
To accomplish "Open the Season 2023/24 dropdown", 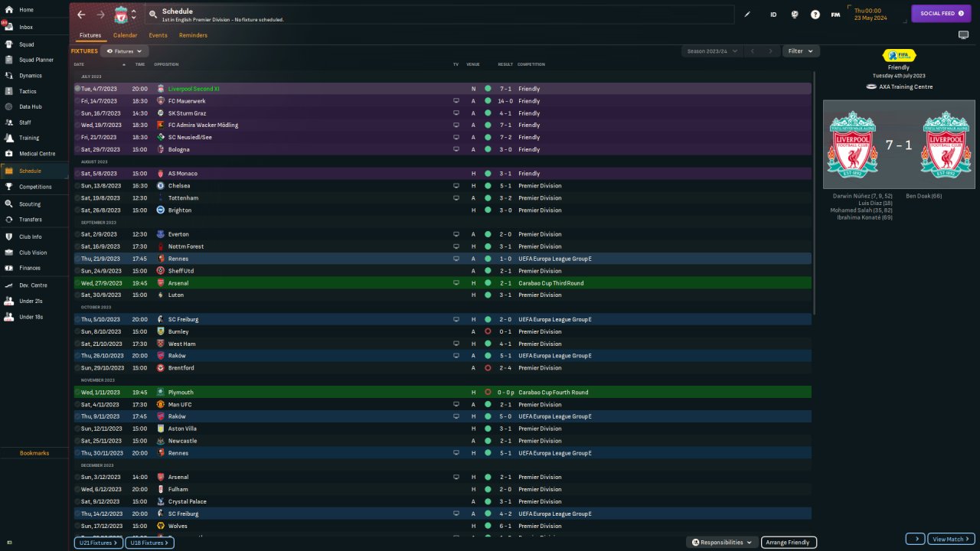I will [x=712, y=51].
